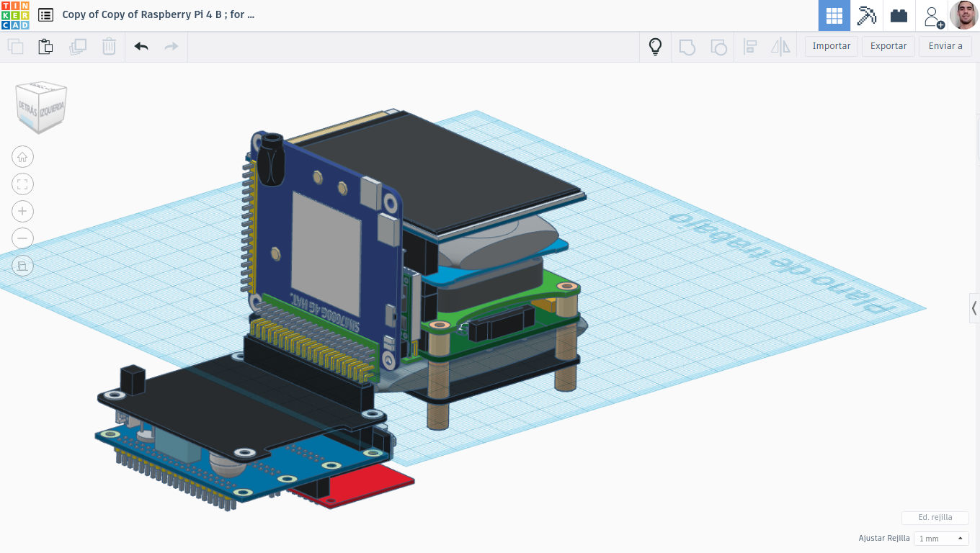
Task: Click the Group shapes icon
Action: click(687, 48)
